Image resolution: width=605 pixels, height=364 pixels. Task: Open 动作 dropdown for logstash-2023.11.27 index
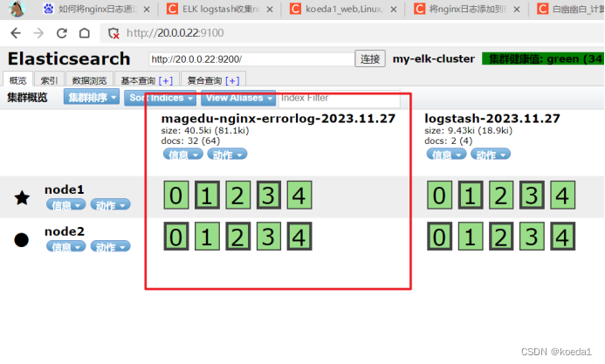[491, 155]
